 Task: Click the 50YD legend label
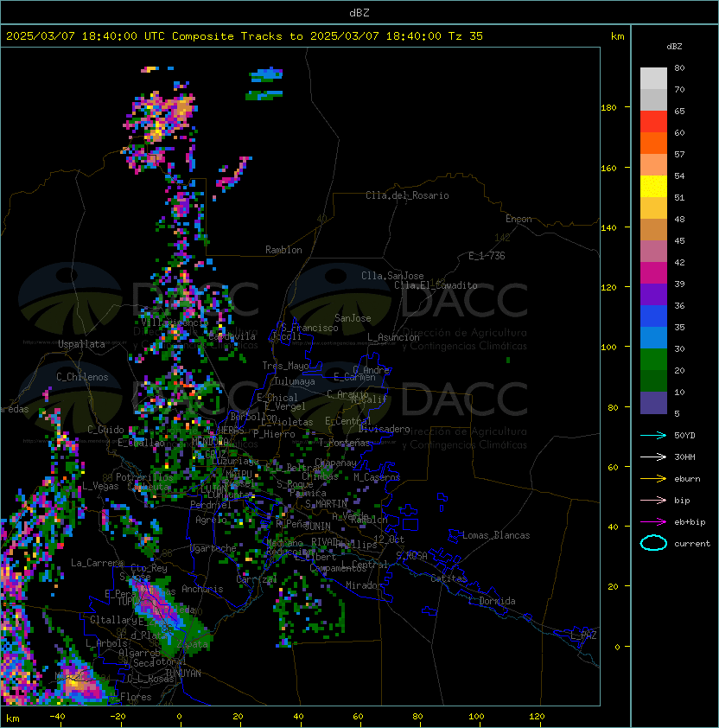click(684, 436)
